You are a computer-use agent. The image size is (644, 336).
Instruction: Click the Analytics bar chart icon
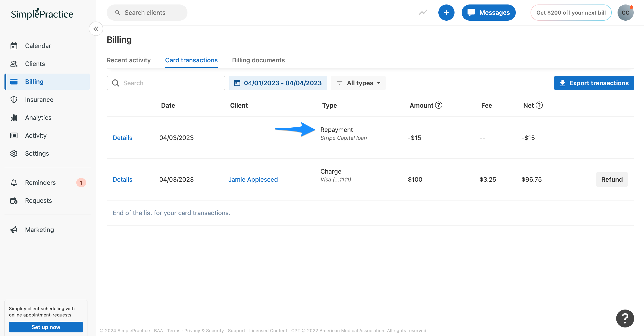click(14, 118)
